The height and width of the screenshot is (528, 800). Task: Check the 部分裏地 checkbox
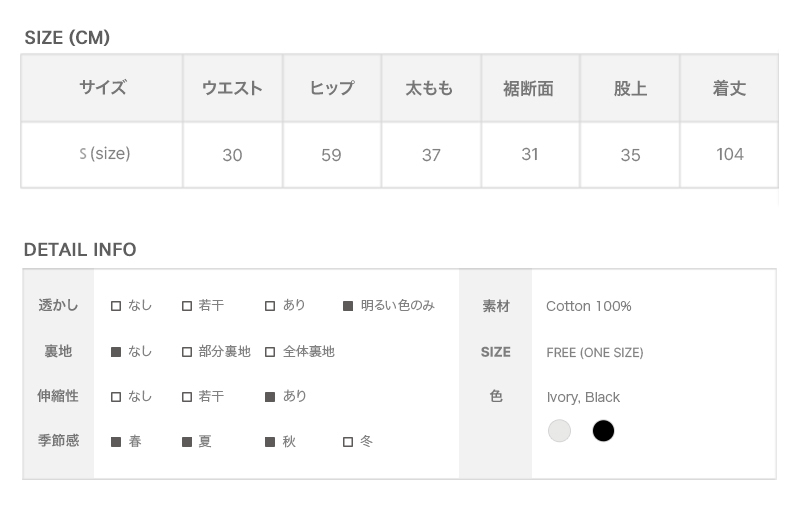coord(187,352)
